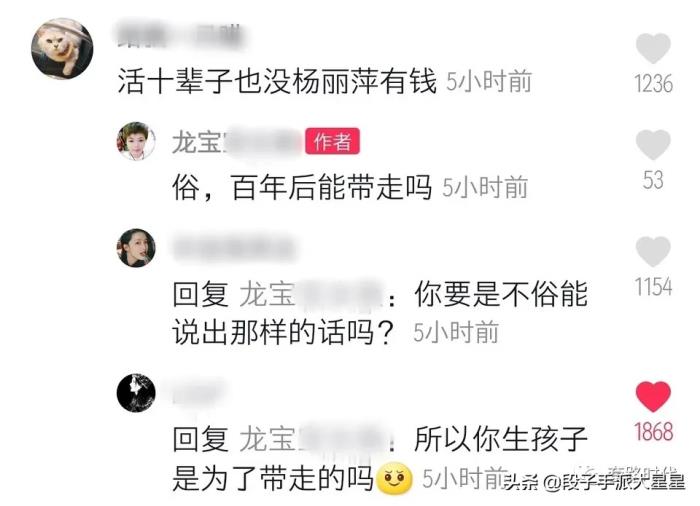The image size is (700, 506).
Task: Like the author's reply with 53 likes
Action: [653, 145]
